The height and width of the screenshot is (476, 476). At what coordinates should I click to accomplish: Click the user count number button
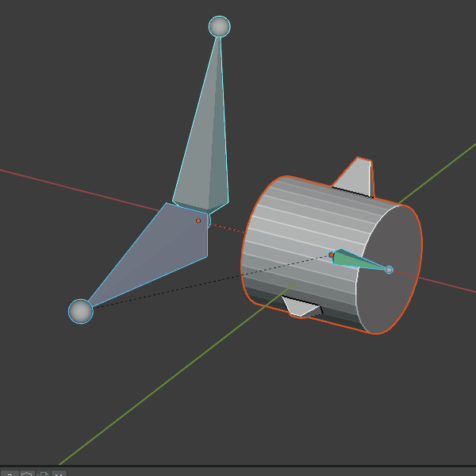(10, 474)
